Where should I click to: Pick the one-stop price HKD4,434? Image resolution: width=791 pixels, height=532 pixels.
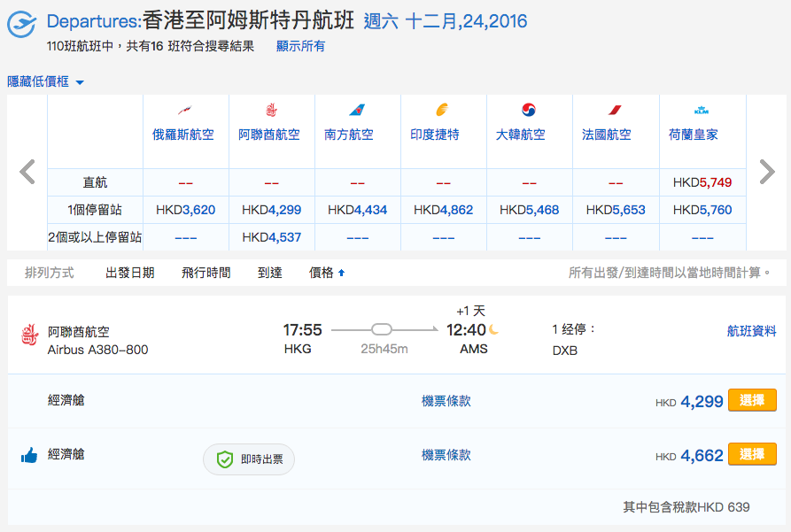pyautogui.click(x=358, y=210)
